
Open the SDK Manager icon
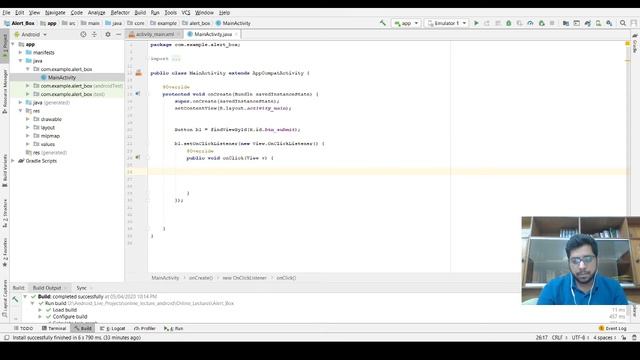pos(609,23)
